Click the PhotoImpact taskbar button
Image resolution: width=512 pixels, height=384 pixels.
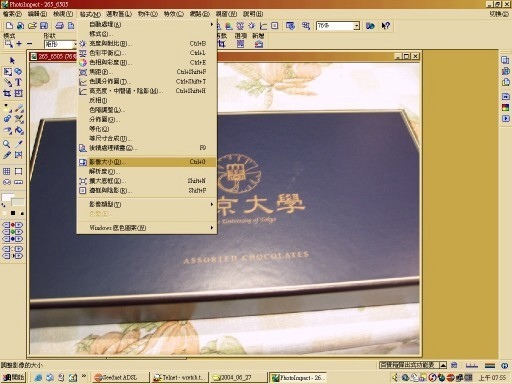pyautogui.click(x=298, y=377)
